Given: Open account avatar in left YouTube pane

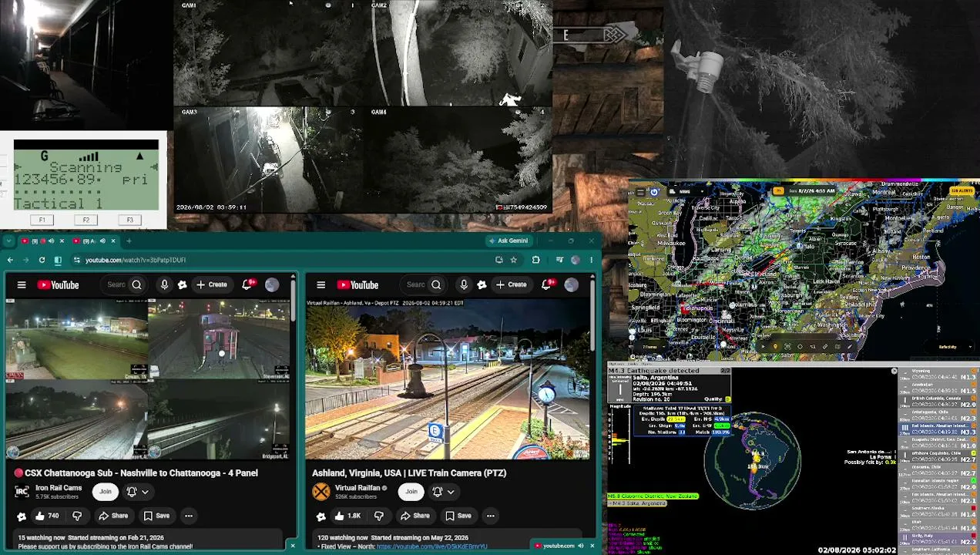Looking at the screenshot, I should click(272, 285).
